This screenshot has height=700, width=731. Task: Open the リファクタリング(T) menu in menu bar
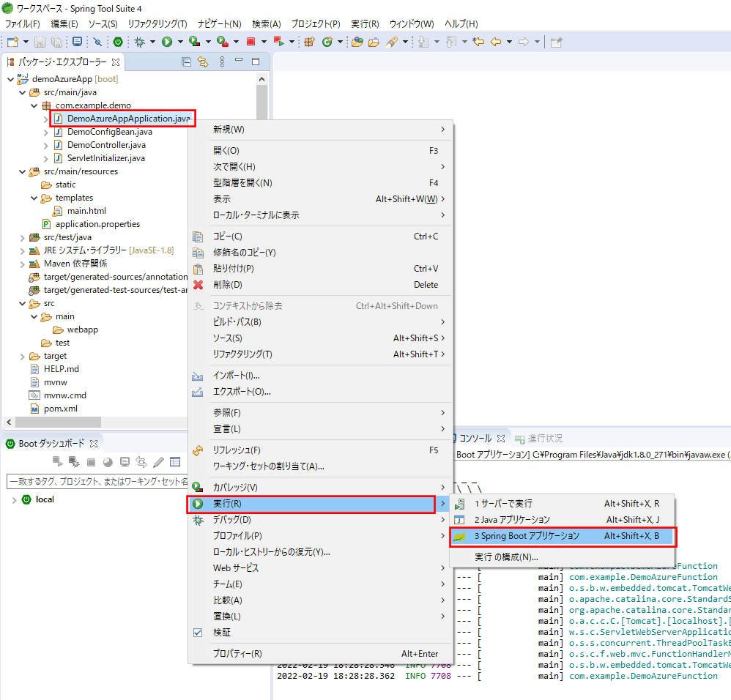click(157, 23)
